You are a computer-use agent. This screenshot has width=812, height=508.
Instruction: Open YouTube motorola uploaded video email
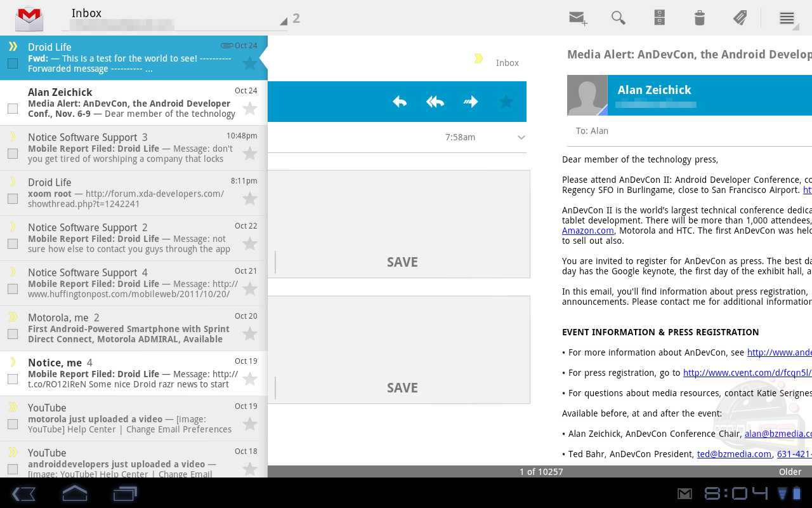(x=127, y=418)
